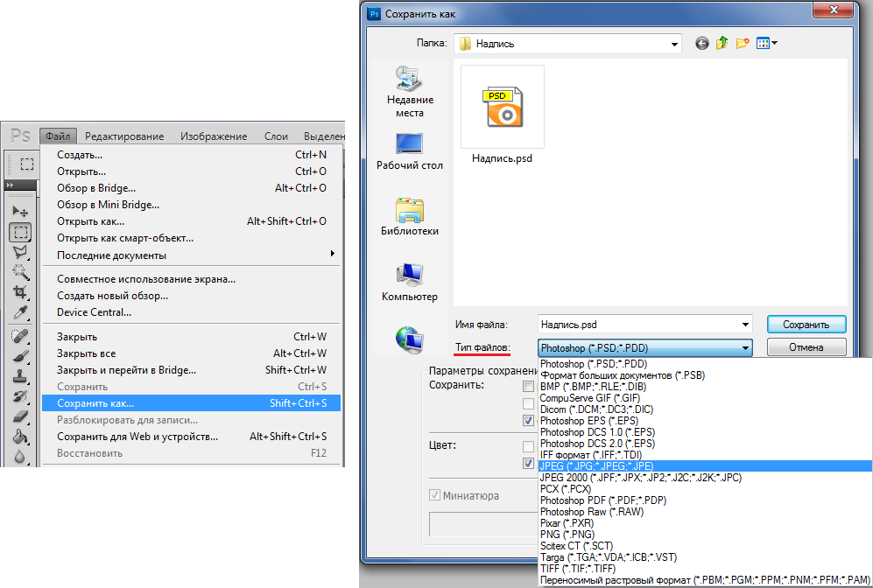Viewport: 873px width, 588px height.
Task: Go up one folder level in the save dialog
Action: point(722,43)
